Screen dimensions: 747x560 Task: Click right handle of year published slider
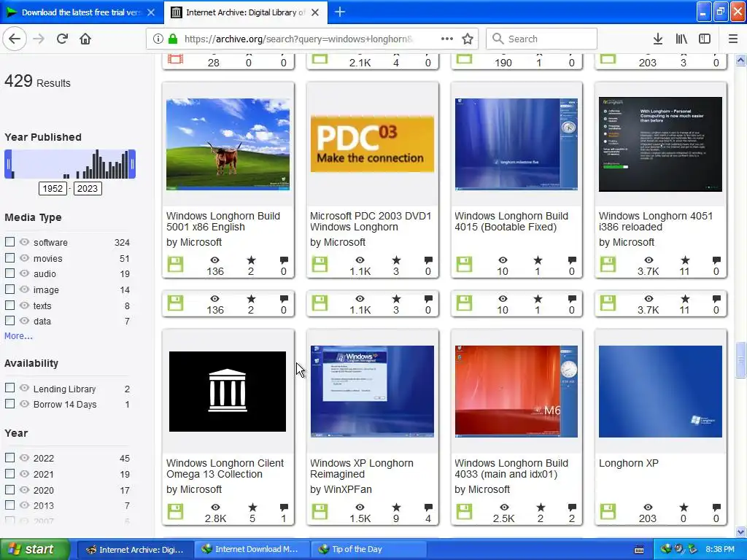[x=132, y=164]
